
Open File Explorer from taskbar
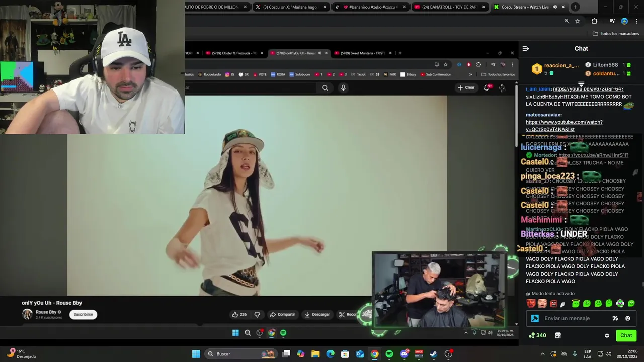point(315,354)
